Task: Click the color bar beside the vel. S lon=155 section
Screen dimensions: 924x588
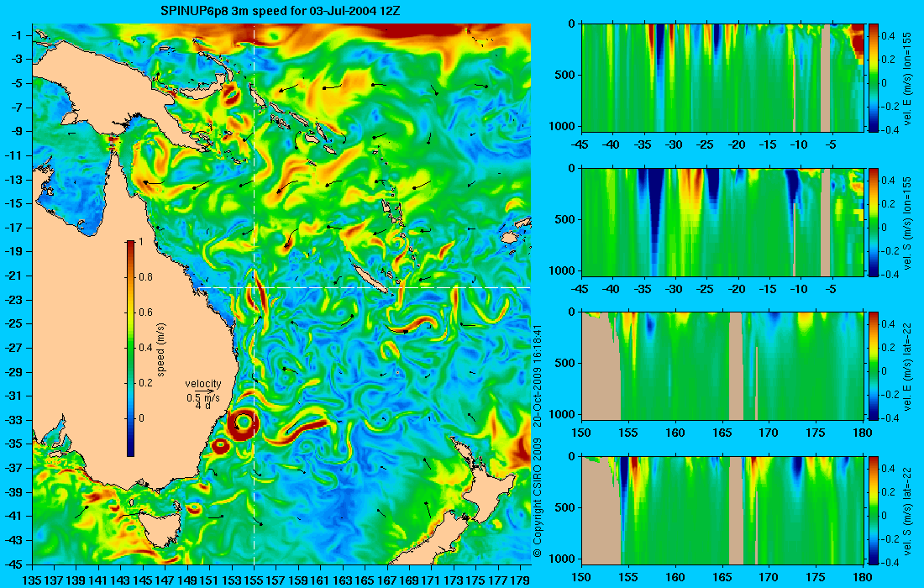Action: [x=874, y=222]
